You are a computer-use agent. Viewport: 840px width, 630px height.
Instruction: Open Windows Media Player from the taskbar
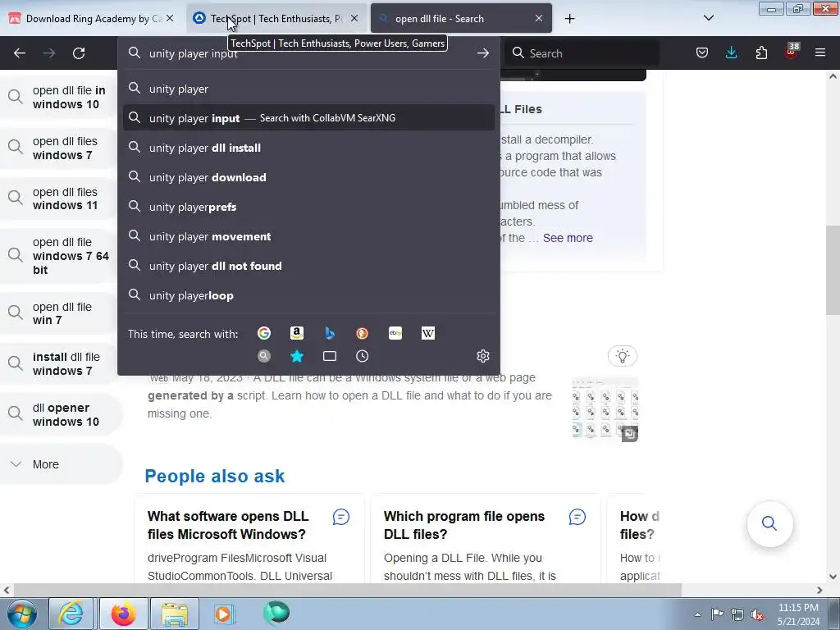(225, 614)
